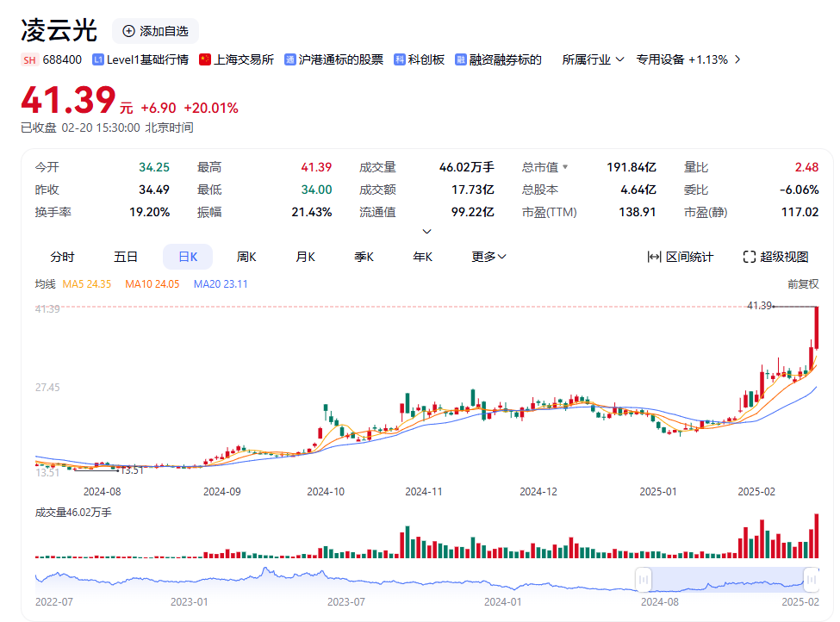
Task: Click the 科创板 badge icon
Action: 400,59
